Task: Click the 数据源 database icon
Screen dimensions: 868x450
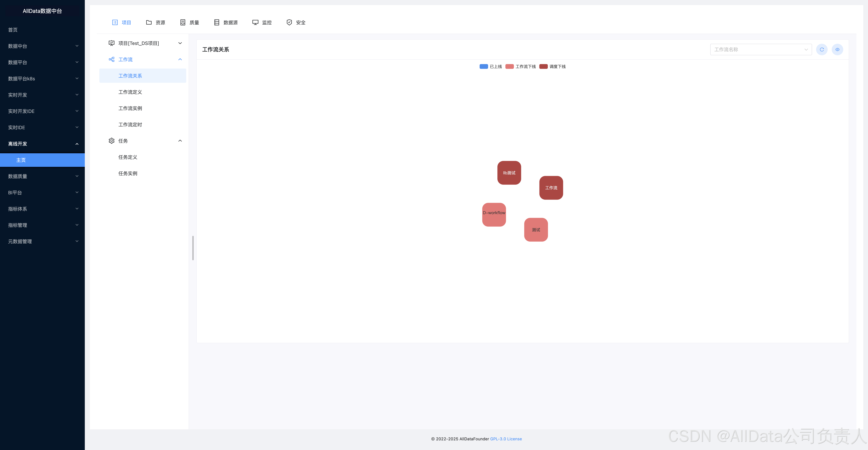Action: [x=217, y=23]
